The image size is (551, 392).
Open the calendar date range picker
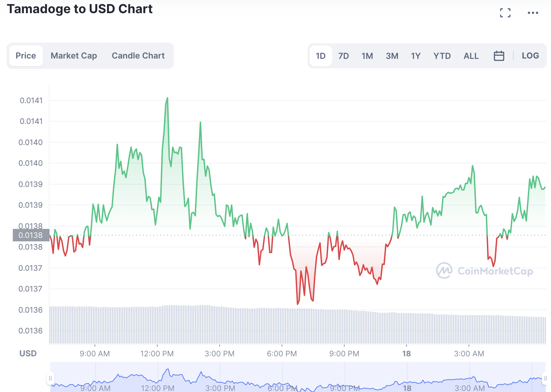(x=499, y=55)
